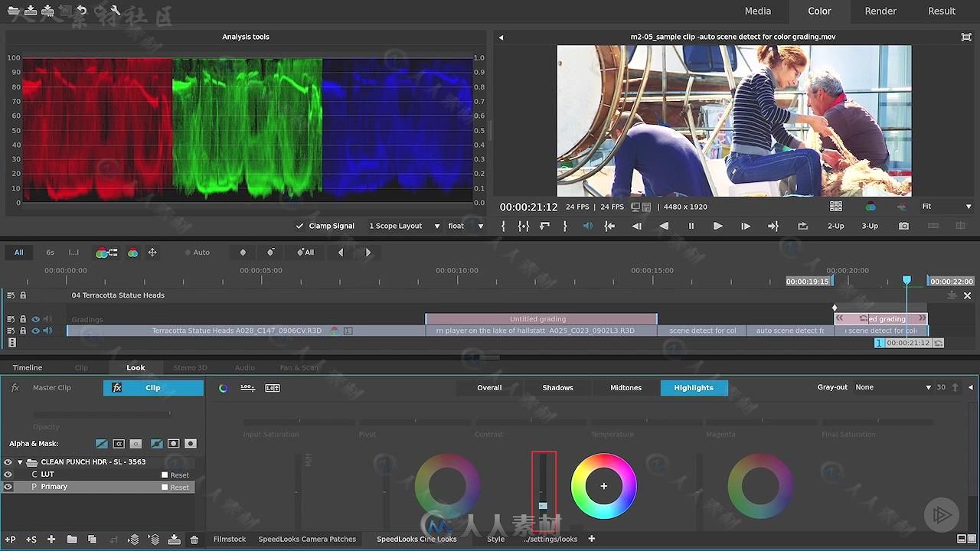Hide the LUT layer eye icon
980x551 pixels.
pos(8,474)
